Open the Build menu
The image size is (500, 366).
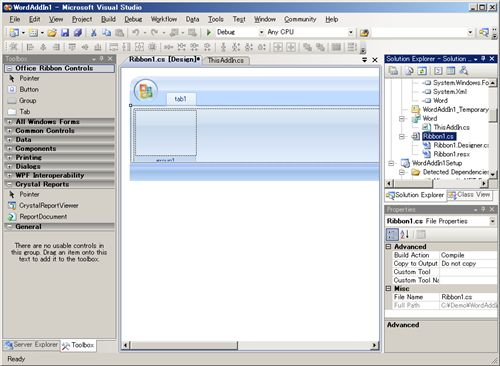108,19
